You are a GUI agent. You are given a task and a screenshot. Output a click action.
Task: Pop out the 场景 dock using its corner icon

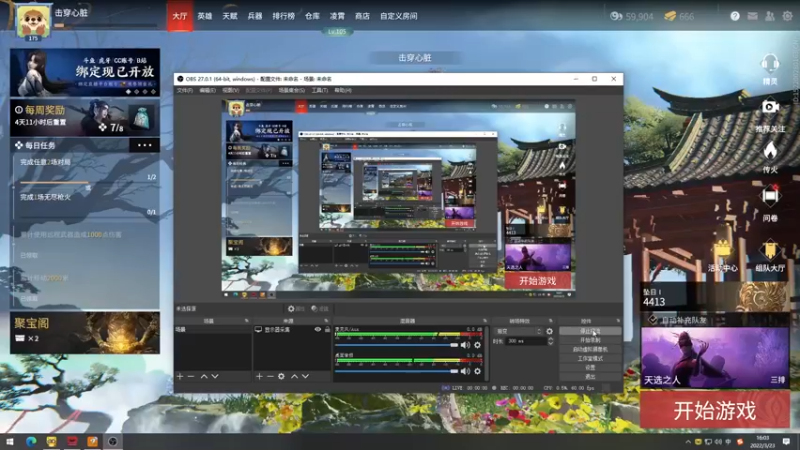pyautogui.click(x=246, y=321)
